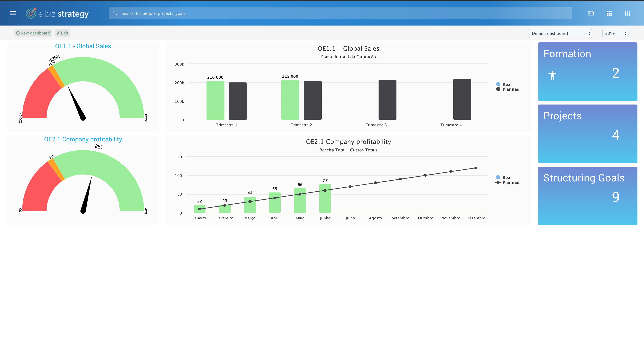
Task: Open OE2.1 Company profitability gauge link
Action: point(83,139)
